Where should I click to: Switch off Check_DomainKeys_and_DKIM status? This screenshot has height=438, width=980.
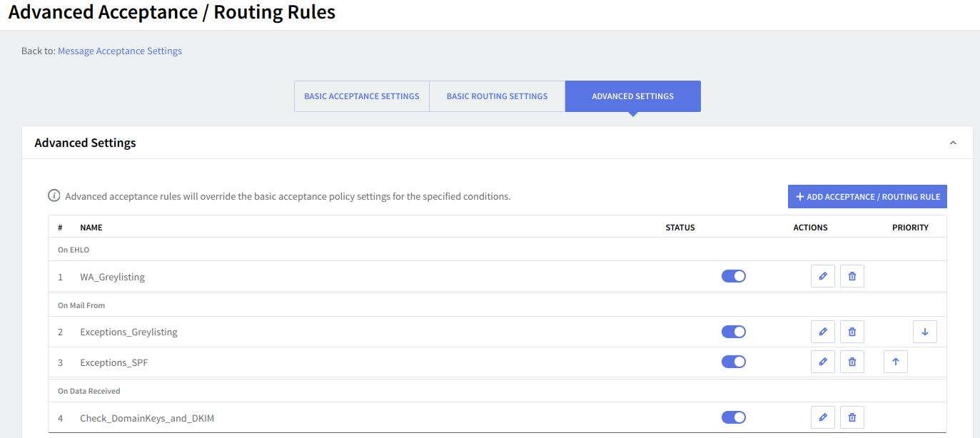pos(733,417)
